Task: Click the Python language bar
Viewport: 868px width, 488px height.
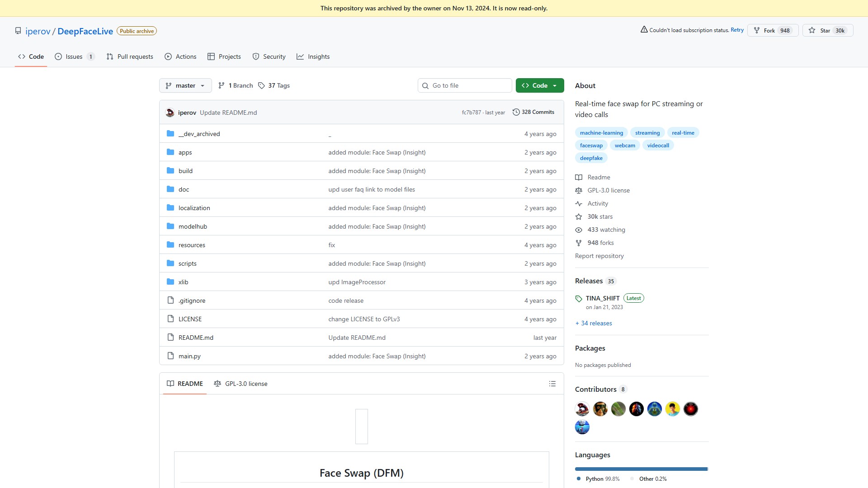Action: 641,469
